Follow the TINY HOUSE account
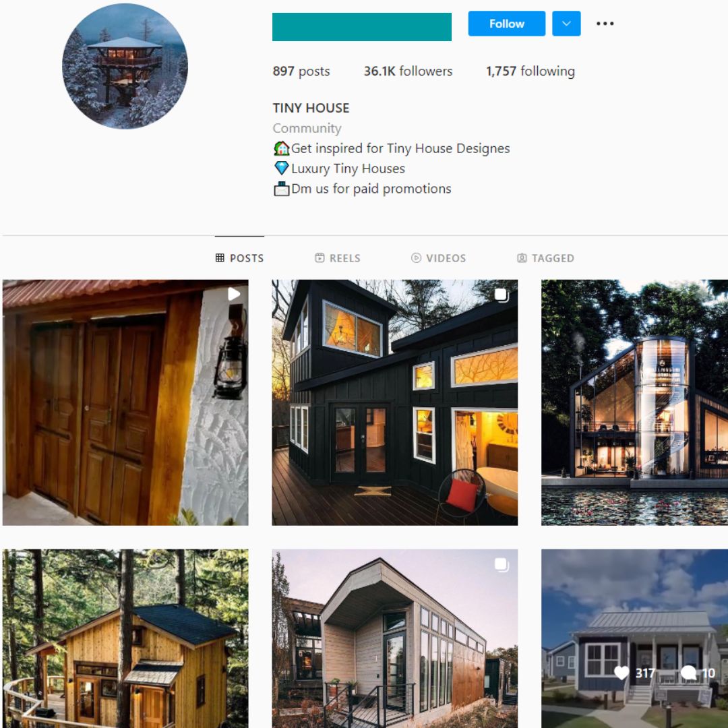728x728 pixels. pos(506,23)
